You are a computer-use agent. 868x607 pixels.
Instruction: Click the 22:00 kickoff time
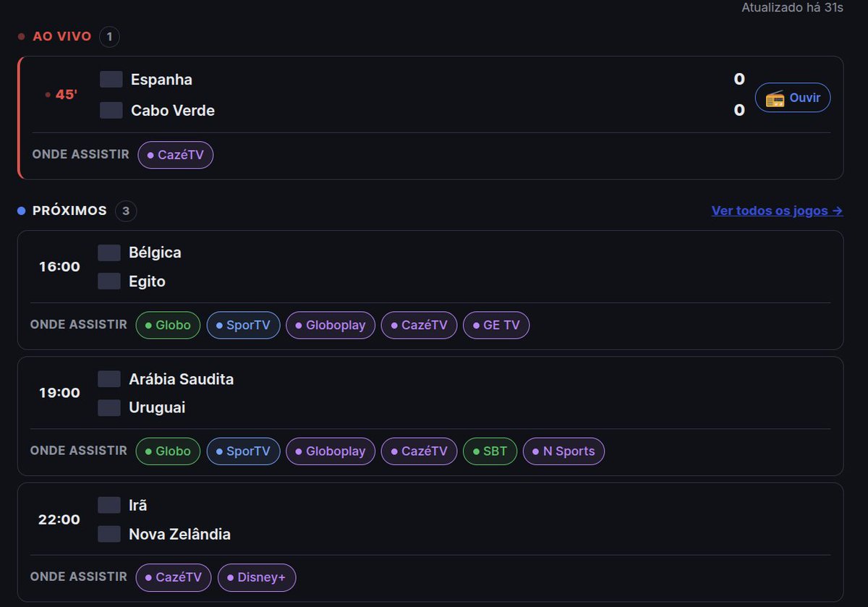[59, 519]
